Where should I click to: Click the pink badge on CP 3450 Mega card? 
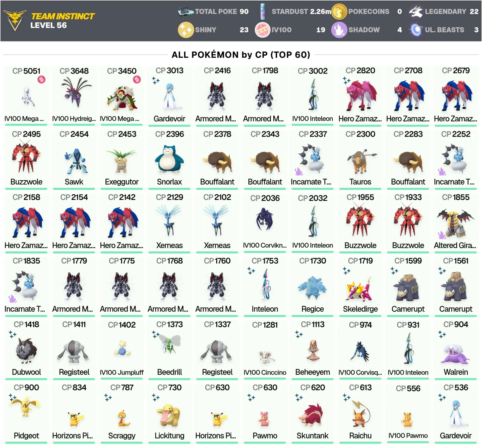[x=137, y=80]
